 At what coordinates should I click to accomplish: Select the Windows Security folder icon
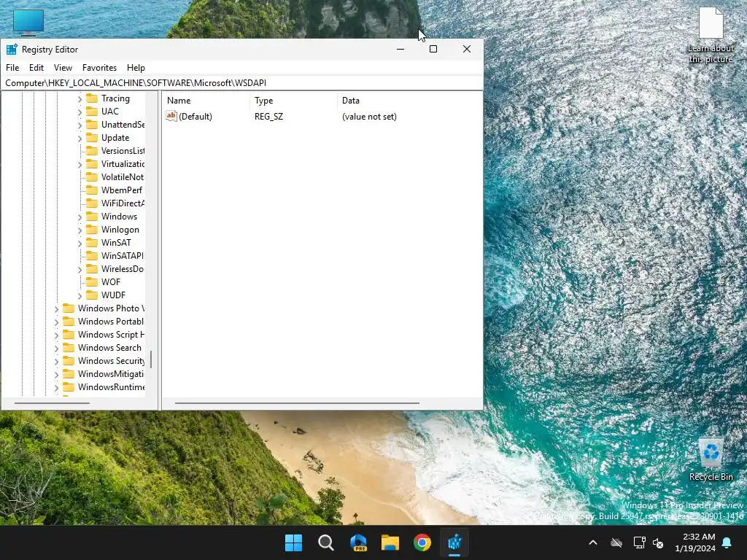(69, 361)
